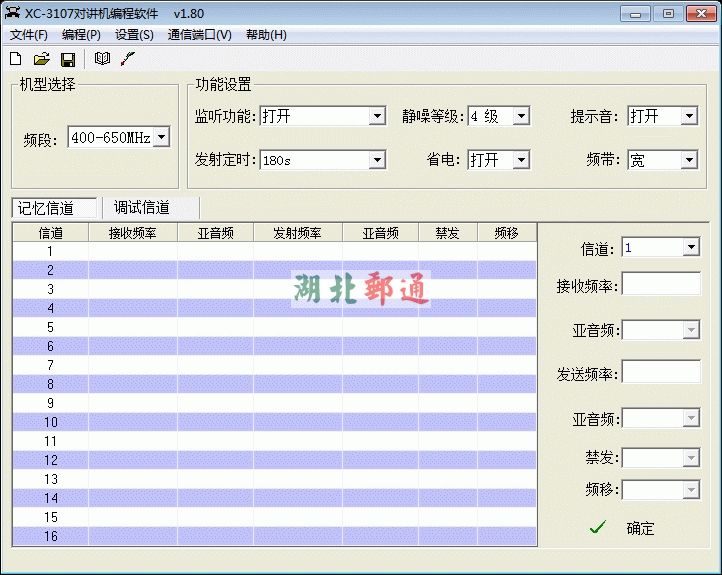Switch to the 调试信道 tab
The height and width of the screenshot is (575, 722).
pyautogui.click(x=142, y=208)
